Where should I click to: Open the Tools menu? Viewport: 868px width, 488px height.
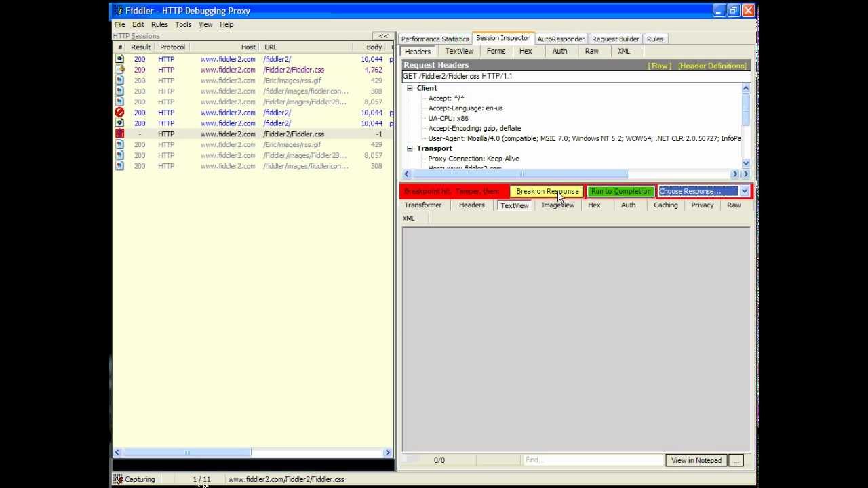click(183, 24)
